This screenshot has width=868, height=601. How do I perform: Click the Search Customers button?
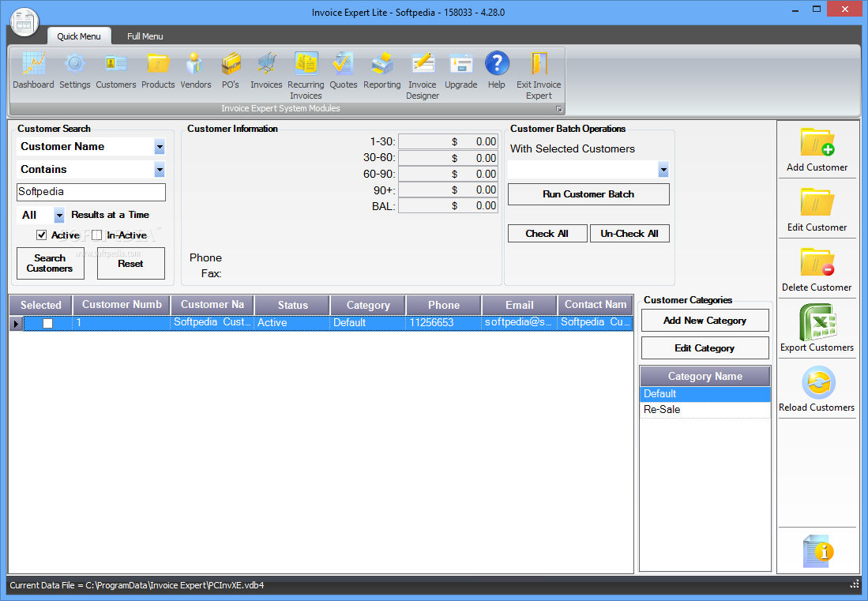click(51, 264)
